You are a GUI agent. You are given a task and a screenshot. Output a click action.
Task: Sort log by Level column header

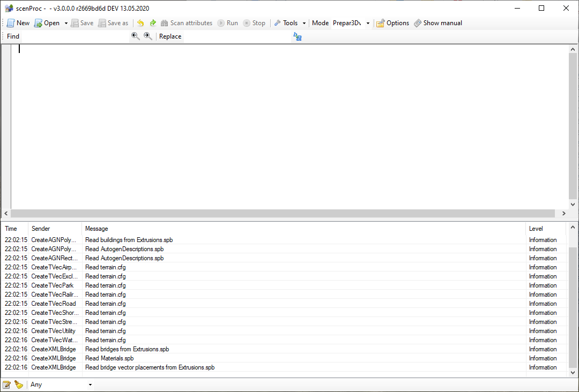click(x=546, y=229)
